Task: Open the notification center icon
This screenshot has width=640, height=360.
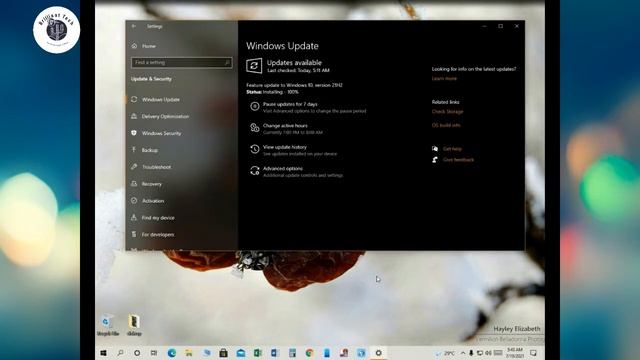Action: coord(533,353)
